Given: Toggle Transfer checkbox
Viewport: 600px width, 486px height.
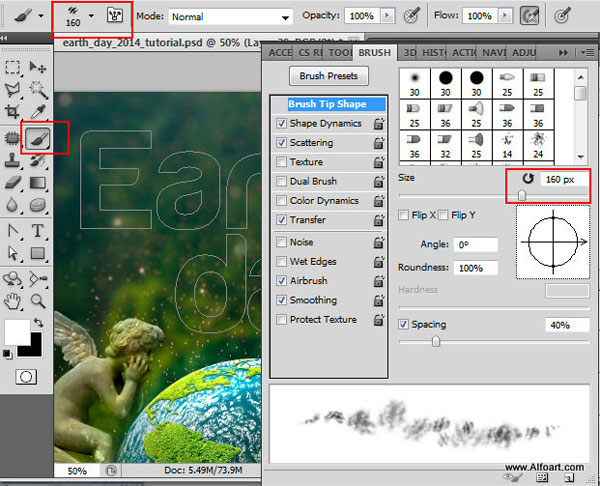Looking at the screenshot, I should tap(281, 220).
